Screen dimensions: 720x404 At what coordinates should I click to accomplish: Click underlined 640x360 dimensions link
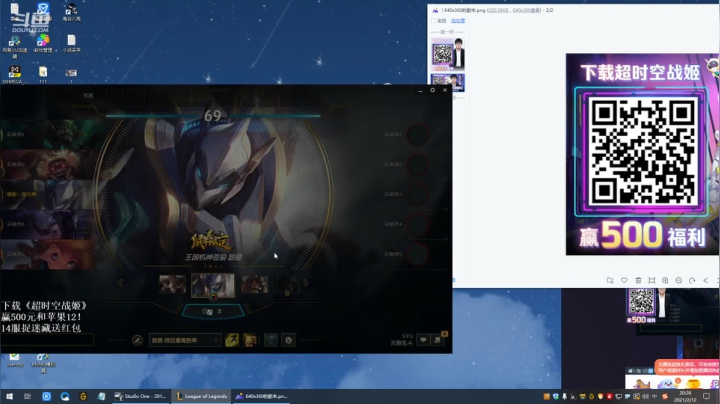coord(526,10)
